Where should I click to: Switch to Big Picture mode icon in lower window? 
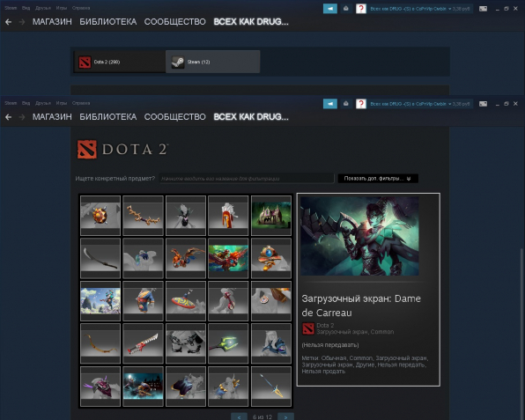[483, 104]
